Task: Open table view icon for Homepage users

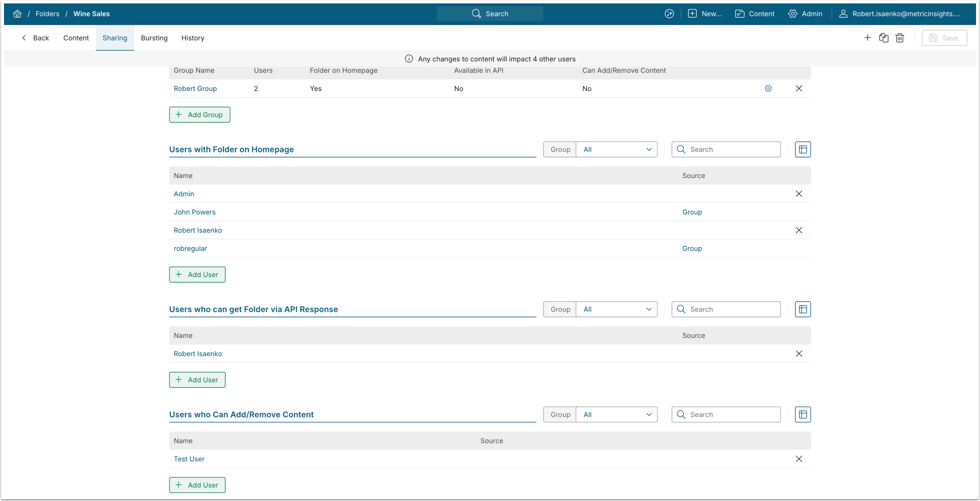Action: click(803, 150)
